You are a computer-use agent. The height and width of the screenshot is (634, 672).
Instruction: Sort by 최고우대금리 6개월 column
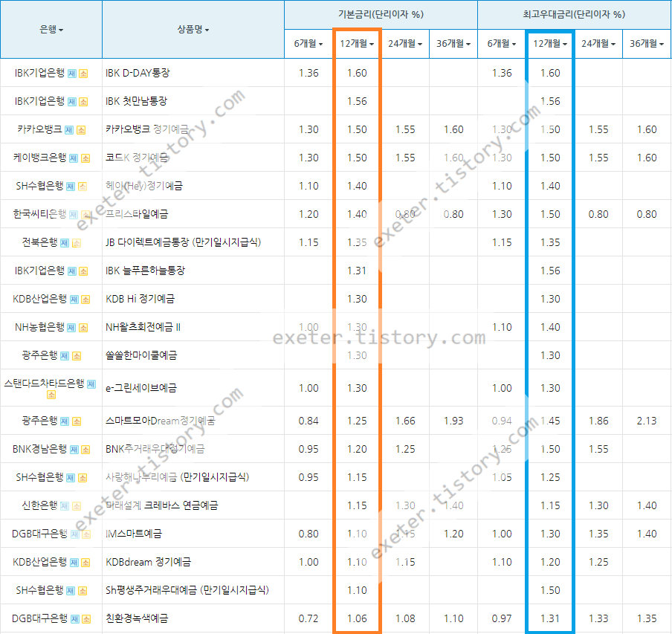502,44
